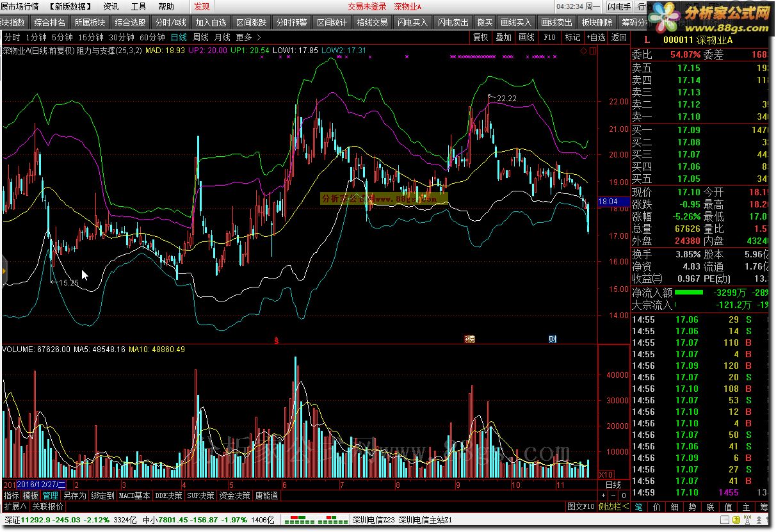Click the 返回 back button
This screenshot has width=776, height=532.
pos(618,37)
